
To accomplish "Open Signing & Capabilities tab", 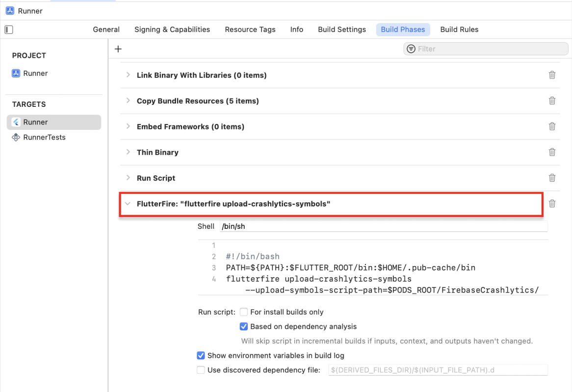I will click(x=172, y=29).
